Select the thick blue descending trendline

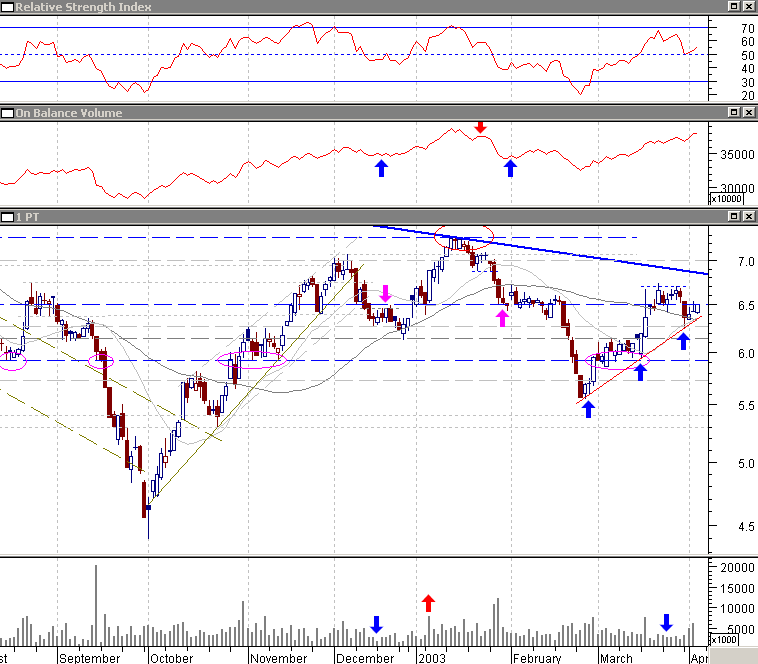pyautogui.click(x=541, y=249)
